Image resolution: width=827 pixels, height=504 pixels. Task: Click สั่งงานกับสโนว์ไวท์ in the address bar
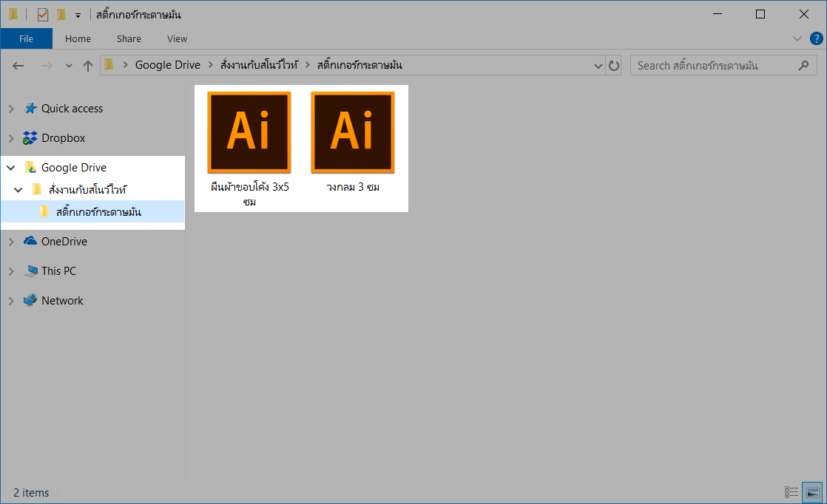click(x=259, y=65)
